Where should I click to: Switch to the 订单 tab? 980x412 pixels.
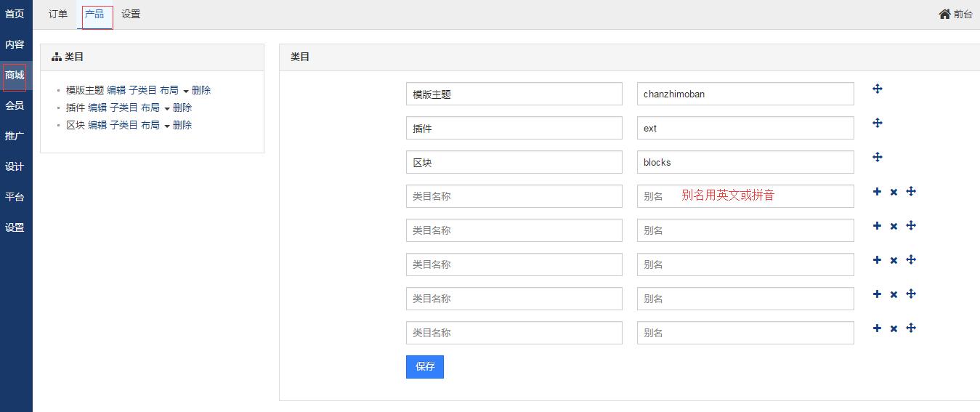pos(58,14)
